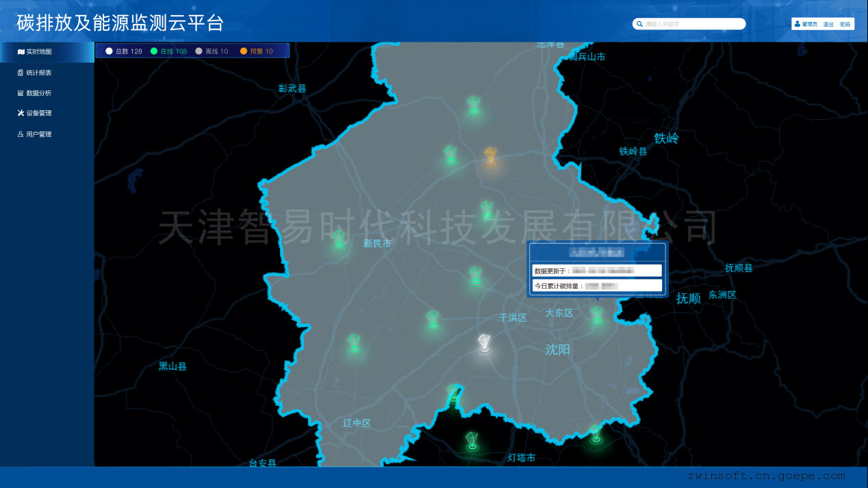Click the topmost green device marker on the map
The width and height of the screenshot is (868, 488).
tap(474, 105)
